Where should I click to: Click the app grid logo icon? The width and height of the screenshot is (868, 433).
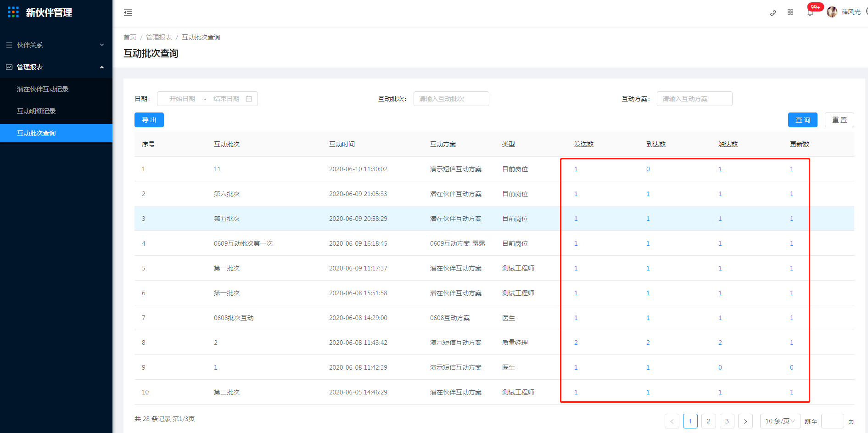coord(13,12)
